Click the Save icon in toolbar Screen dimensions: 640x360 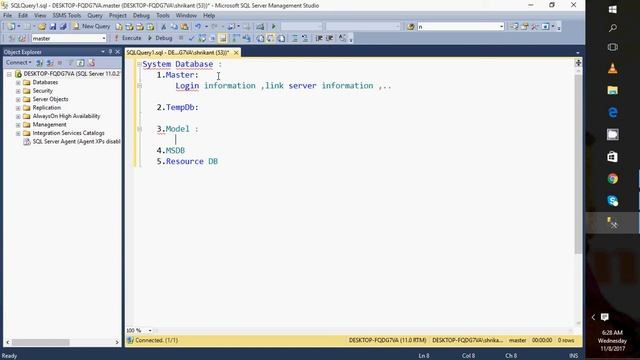pos(53,27)
